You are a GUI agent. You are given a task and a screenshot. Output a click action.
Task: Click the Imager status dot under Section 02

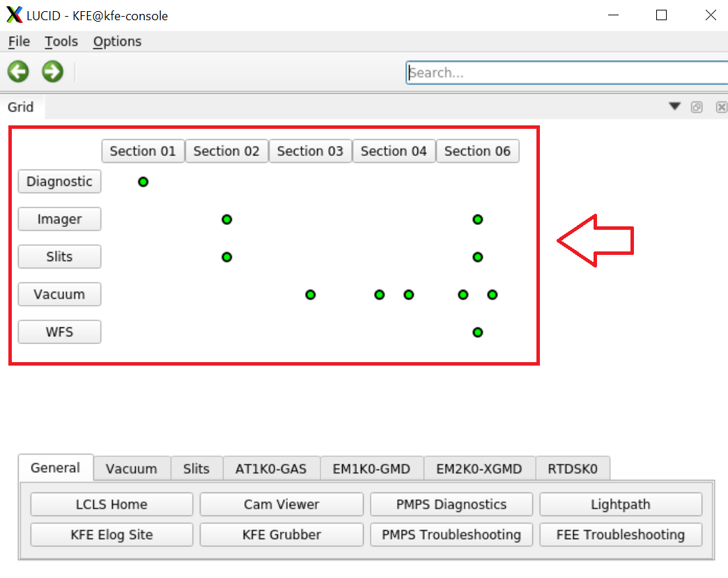tap(226, 219)
